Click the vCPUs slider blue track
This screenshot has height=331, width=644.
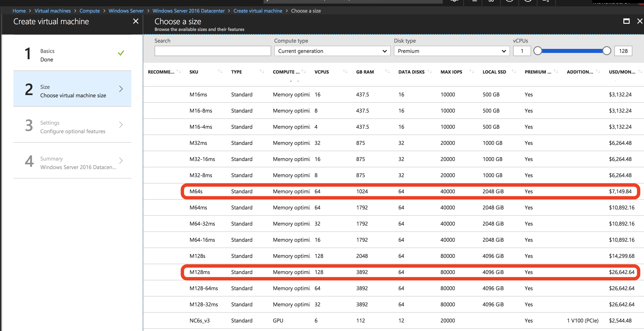tap(572, 51)
